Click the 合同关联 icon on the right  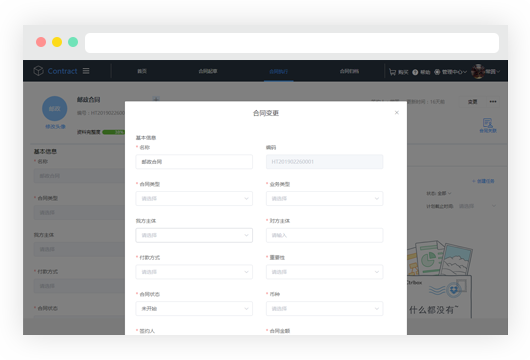[487, 125]
